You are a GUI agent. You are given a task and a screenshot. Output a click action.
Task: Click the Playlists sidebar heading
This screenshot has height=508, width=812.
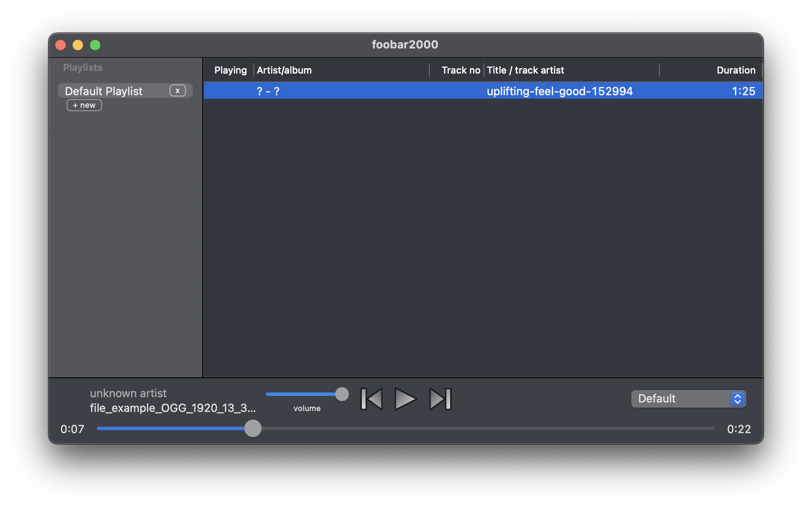point(83,68)
